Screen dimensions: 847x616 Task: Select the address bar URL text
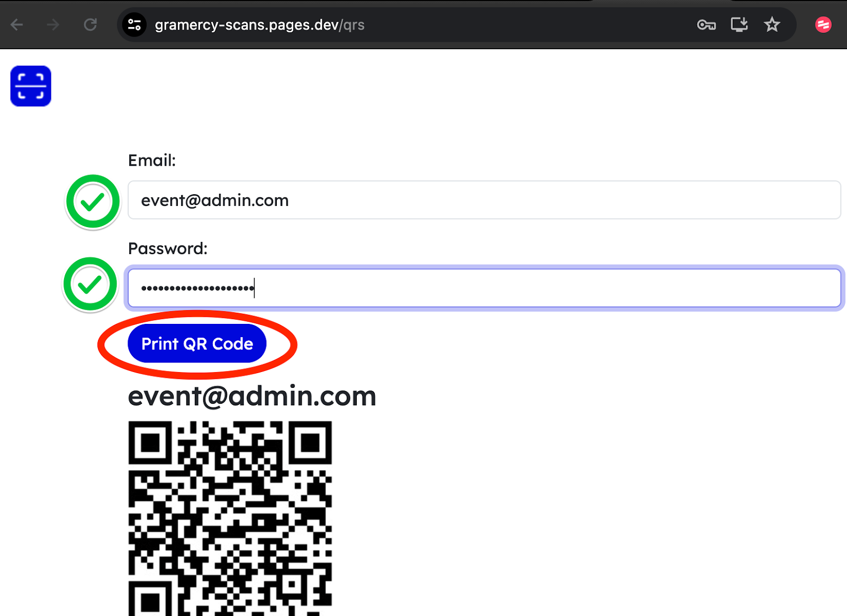point(258,24)
